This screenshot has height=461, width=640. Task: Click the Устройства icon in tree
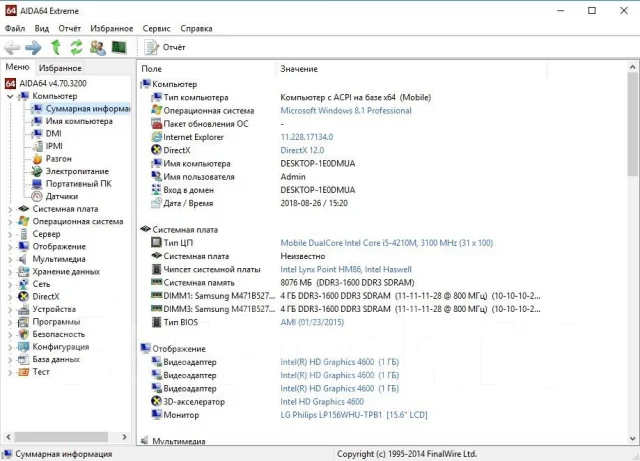pyautogui.click(x=24, y=310)
